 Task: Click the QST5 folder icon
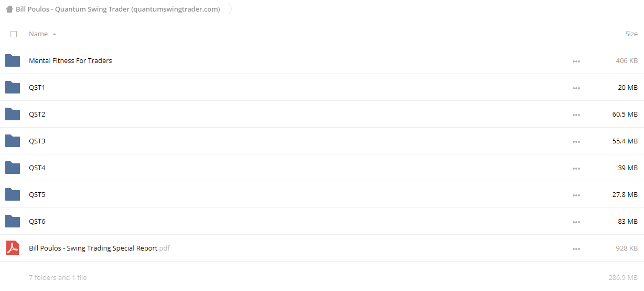[13, 194]
